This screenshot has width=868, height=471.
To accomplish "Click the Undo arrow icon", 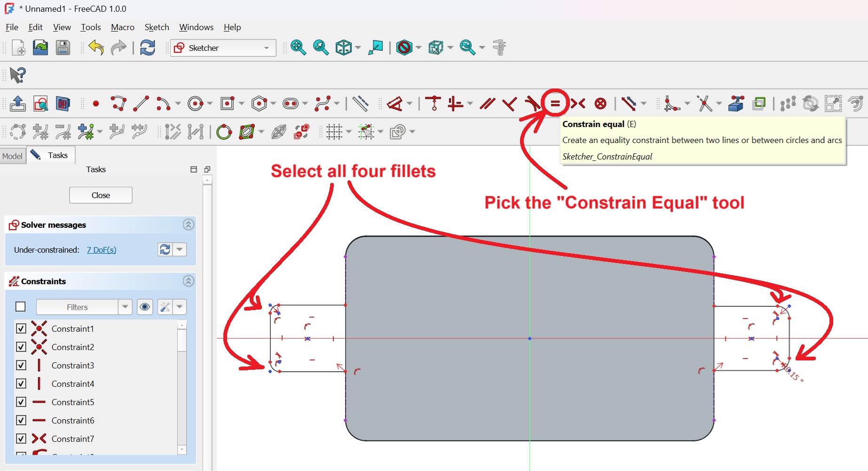I will [96, 48].
